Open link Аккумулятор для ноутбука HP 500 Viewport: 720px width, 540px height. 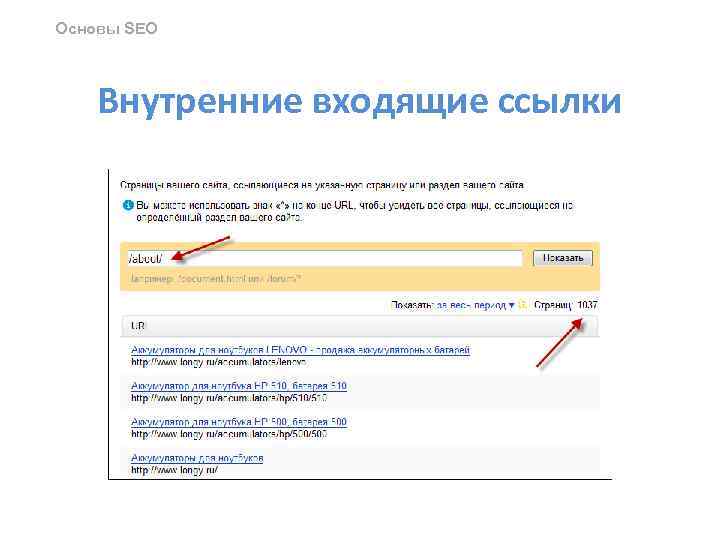[x=239, y=422]
